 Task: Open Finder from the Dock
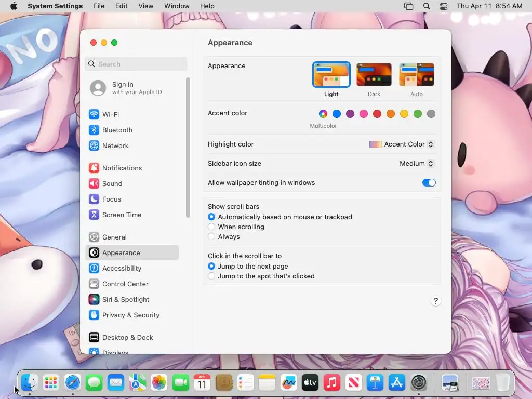click(x=30, y=383)
